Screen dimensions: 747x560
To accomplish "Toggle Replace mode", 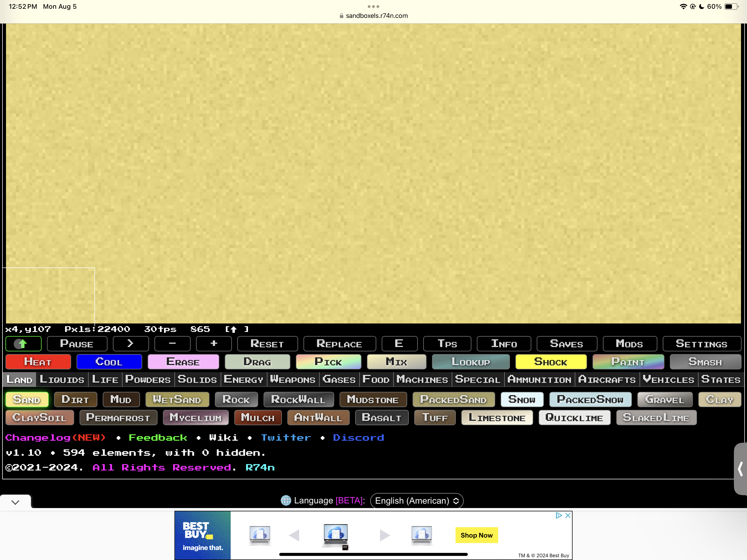I will click(x=339, y=344).
